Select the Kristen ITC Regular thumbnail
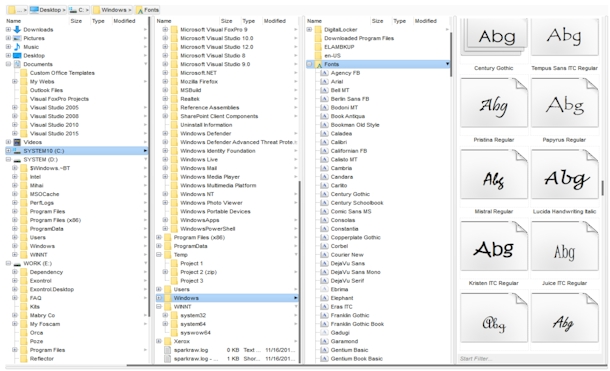Screen dimensions: 610x371 point(494,246)
